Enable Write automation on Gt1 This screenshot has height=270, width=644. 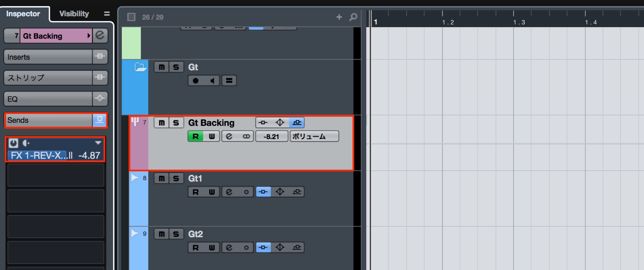pyautogui.click(x=212, y=192)
